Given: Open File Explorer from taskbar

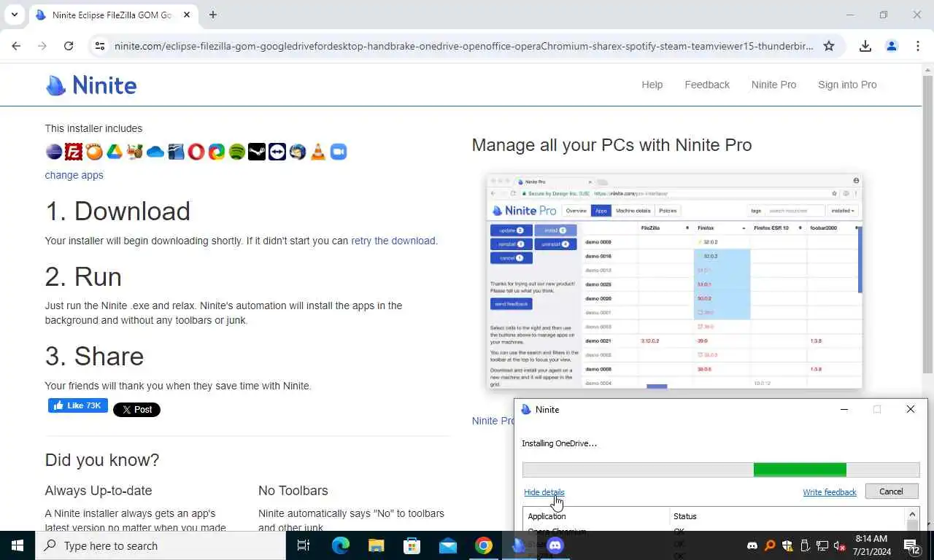Looking at the screenshot, I should (x=376, y=545).
